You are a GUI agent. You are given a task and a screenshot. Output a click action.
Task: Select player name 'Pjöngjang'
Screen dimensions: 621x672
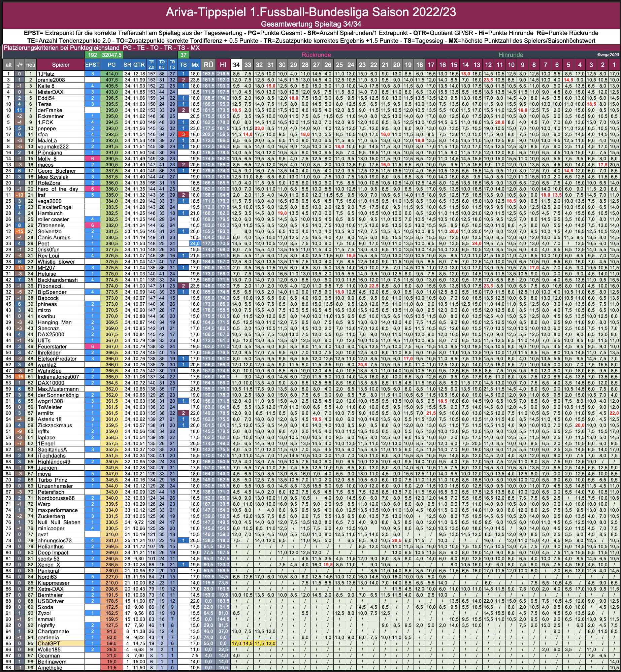point(50,153)
